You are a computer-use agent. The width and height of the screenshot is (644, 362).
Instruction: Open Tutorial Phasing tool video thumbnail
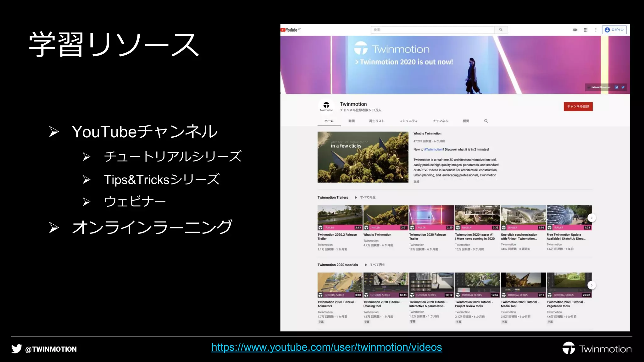[x=386, y=285]
